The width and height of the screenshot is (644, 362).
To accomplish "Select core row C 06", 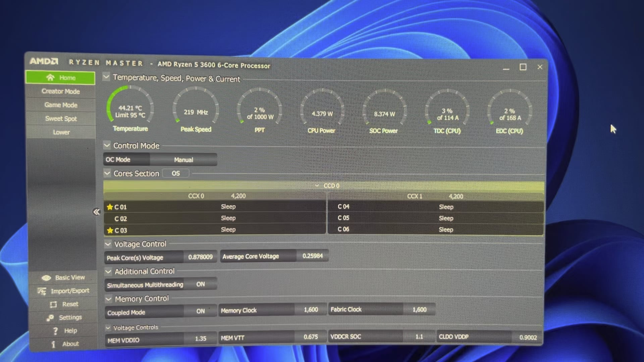I will pos(436,229).
